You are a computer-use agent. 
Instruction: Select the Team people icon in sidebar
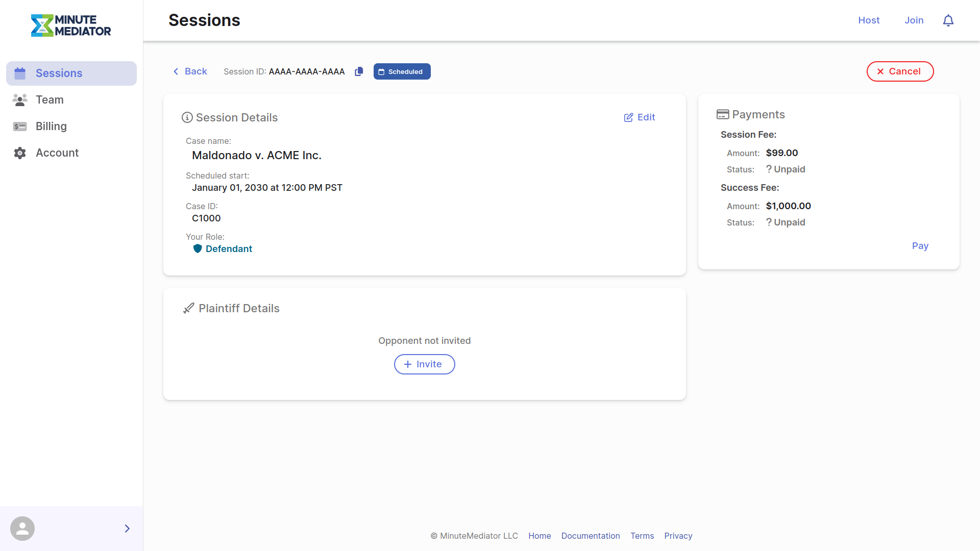tap(19, 99)
